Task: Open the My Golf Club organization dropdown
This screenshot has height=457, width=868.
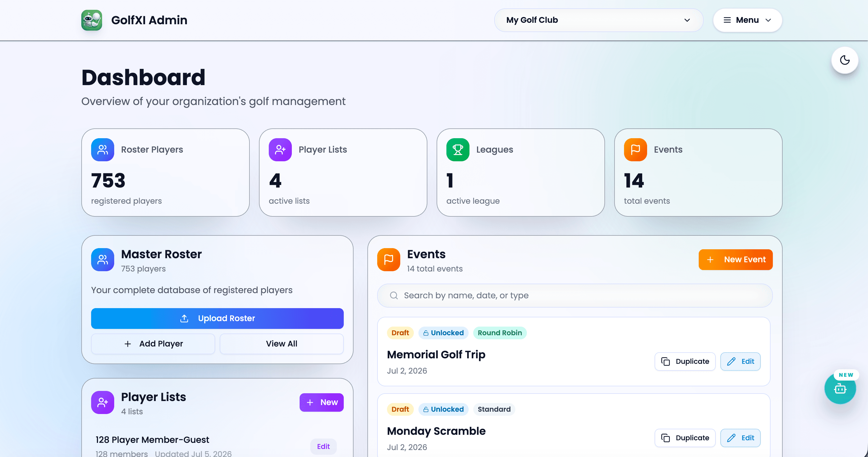Action: [x=598, y=20]
